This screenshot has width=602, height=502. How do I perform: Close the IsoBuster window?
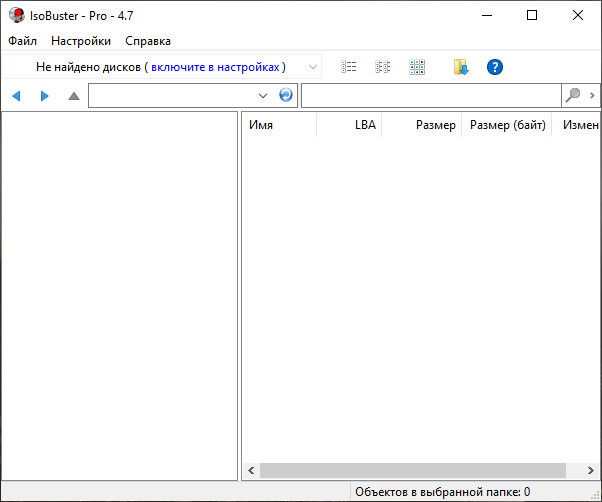pos(577,15)
